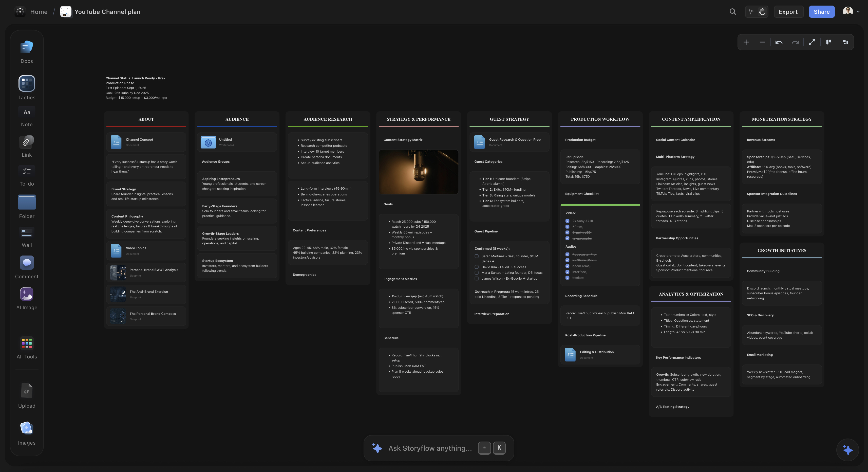Zoom in using the plus icon
868x472 pixels.
[x=746, y=42]
